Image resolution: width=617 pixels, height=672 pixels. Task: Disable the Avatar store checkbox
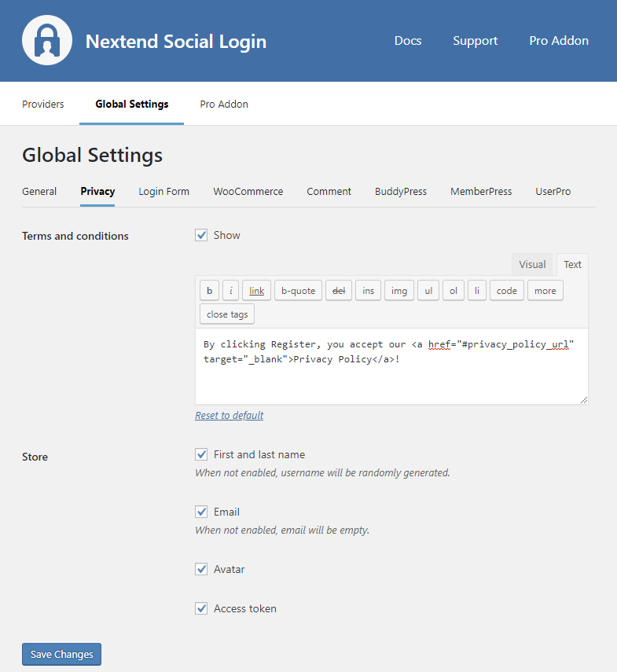click(x=201, y=569)
